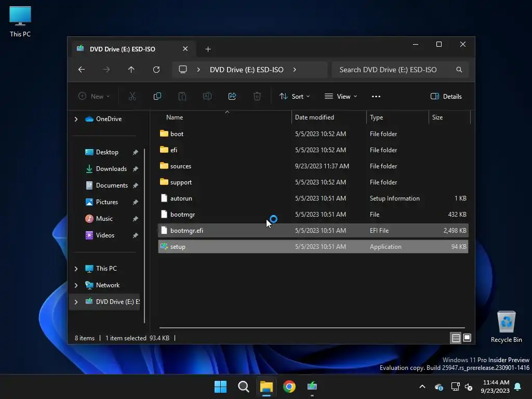
Task: Click the network tray icon
Action: coord(455,387)
